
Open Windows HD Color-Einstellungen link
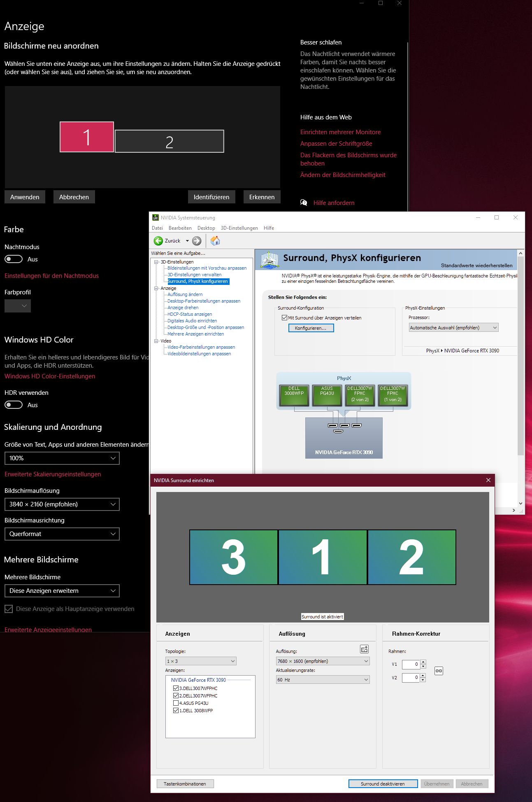50,376
